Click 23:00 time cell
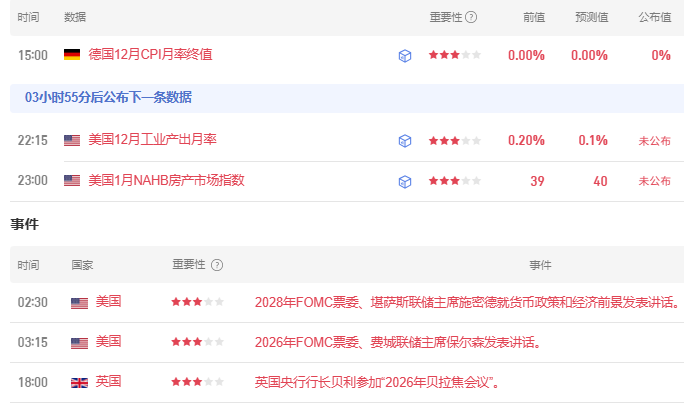Viewport: 684px width, 413px height. coord(33,181)
